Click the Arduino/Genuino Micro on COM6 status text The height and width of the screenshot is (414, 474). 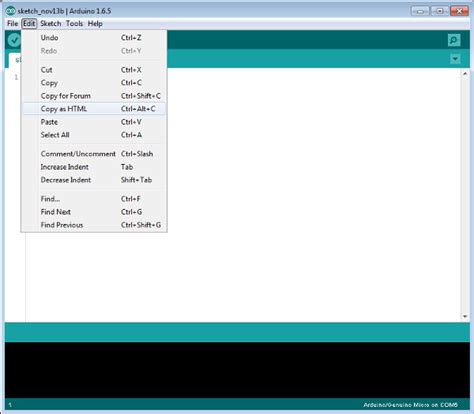pyautogui.click(x=410, y=405)
